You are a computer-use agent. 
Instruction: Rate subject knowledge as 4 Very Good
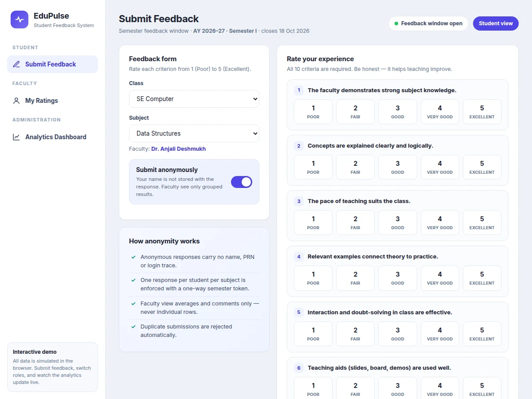pos(440,112)
